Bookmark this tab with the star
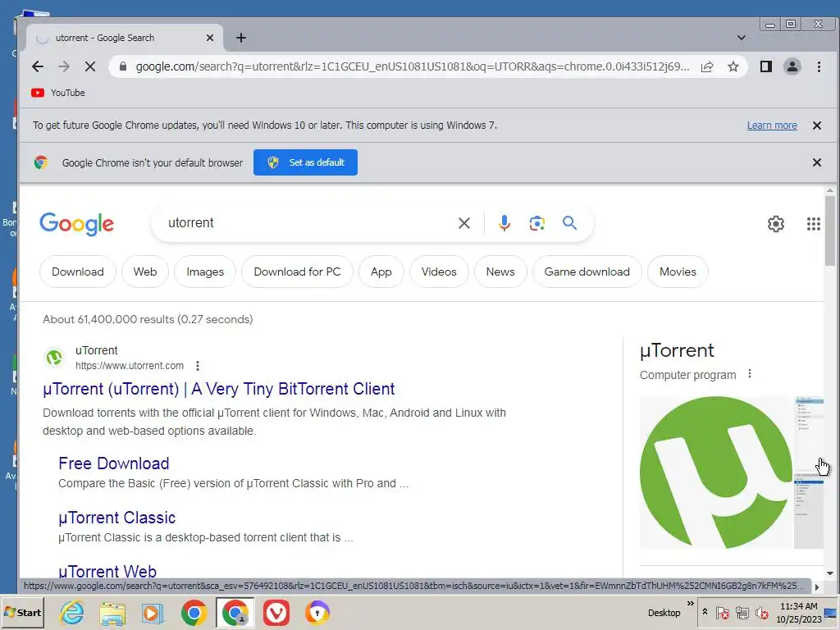Viewport: 840px width, 630px height. point(733,66)
